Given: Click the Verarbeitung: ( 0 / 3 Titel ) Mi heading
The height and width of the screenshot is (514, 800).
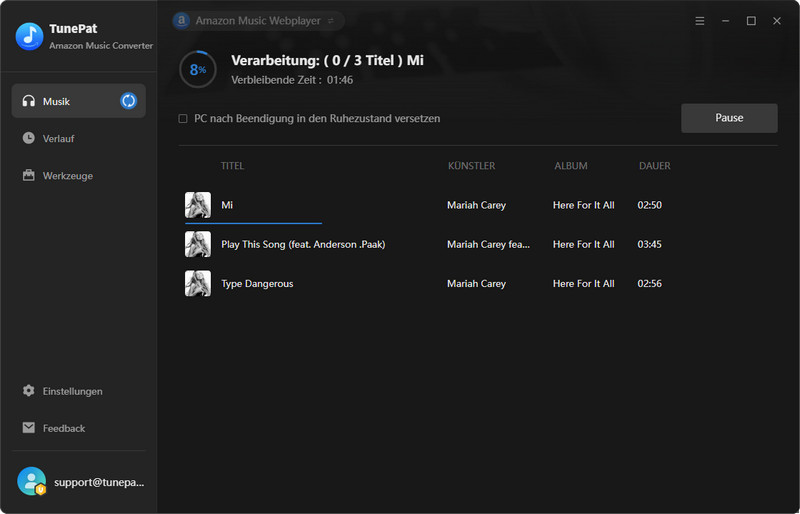Looking at the screenshot, I should pos(328,60).
